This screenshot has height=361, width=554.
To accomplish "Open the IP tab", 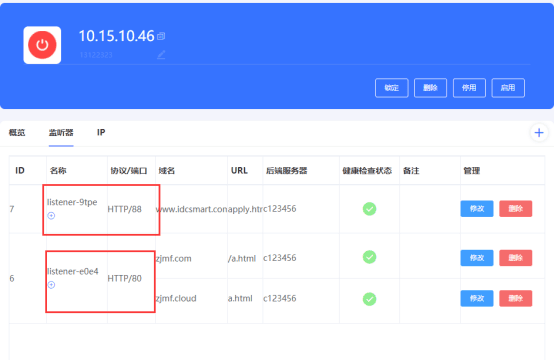I will point(101,132).
